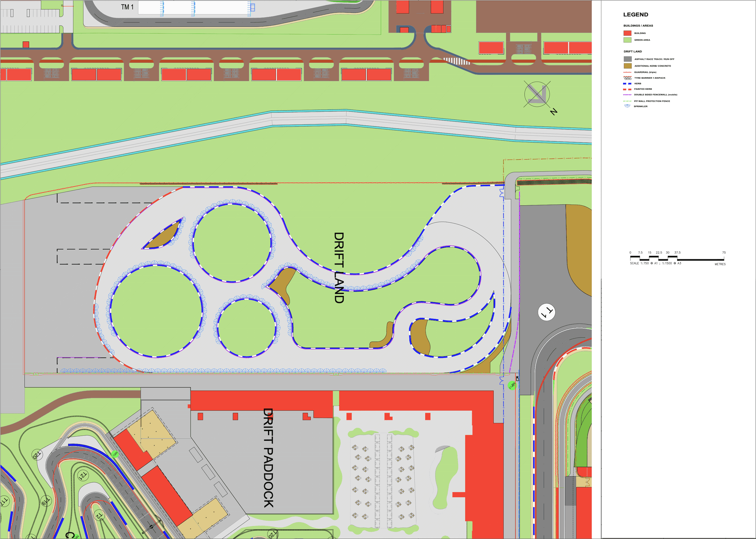Click the blue kerb dashes legend symbol
The width and height of the screenshot is (756, 539).
[628, 83]
